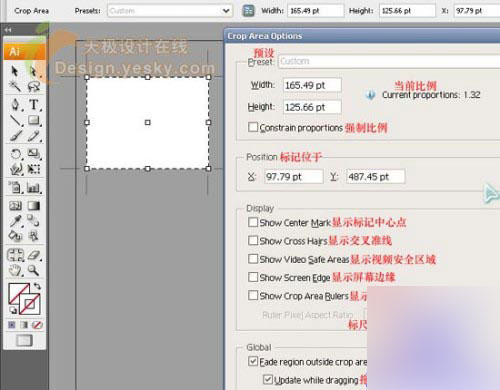Pick the Column Graph tool
Screen dimensions: 500x390
(34, 188)
